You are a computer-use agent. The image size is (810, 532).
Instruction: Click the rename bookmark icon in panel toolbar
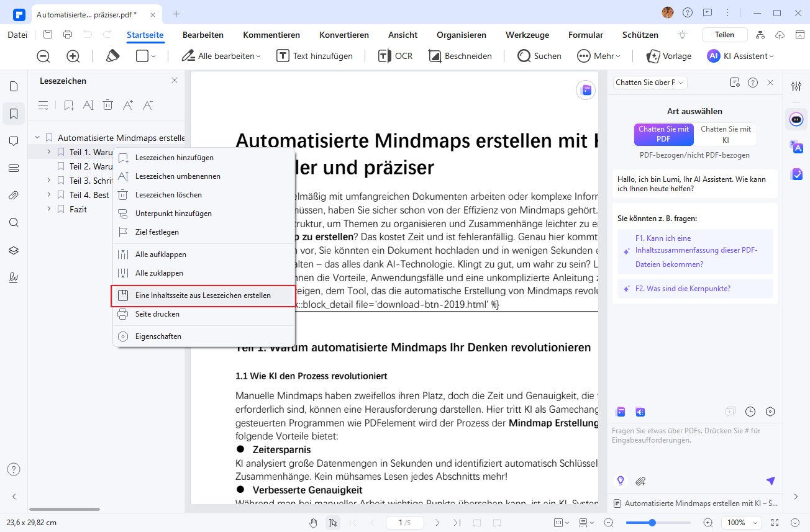click(x=88, y=105)
